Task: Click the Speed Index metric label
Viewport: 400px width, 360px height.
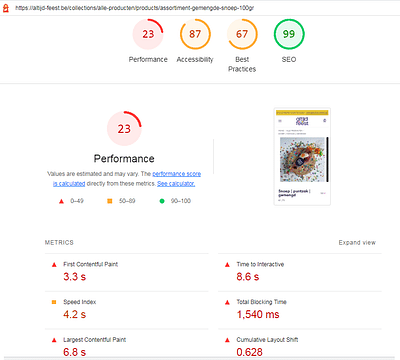Action: click(79, 302)
